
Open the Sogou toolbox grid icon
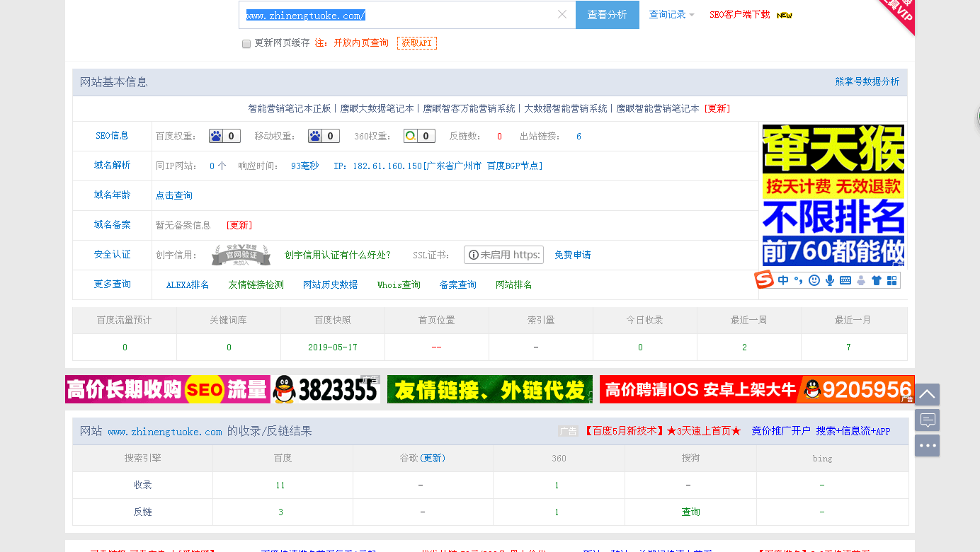pyautogui.click(x=892, y=280)
